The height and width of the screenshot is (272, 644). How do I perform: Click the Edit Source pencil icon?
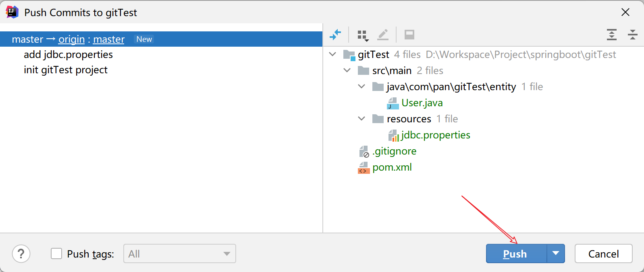coord(383,35)
